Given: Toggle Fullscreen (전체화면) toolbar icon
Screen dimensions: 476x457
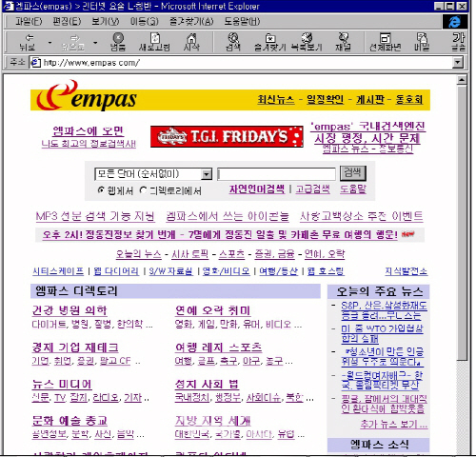Looking at the screenshot, I should click(385, 42).
